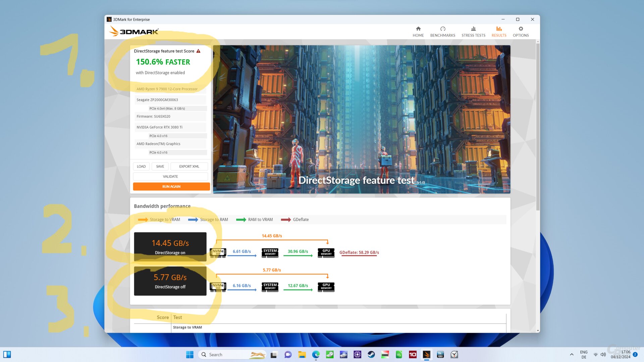The height and width of the screenshot is (362, 644).
Task: Open Steam from the taskbar
Action: point(371,355)
